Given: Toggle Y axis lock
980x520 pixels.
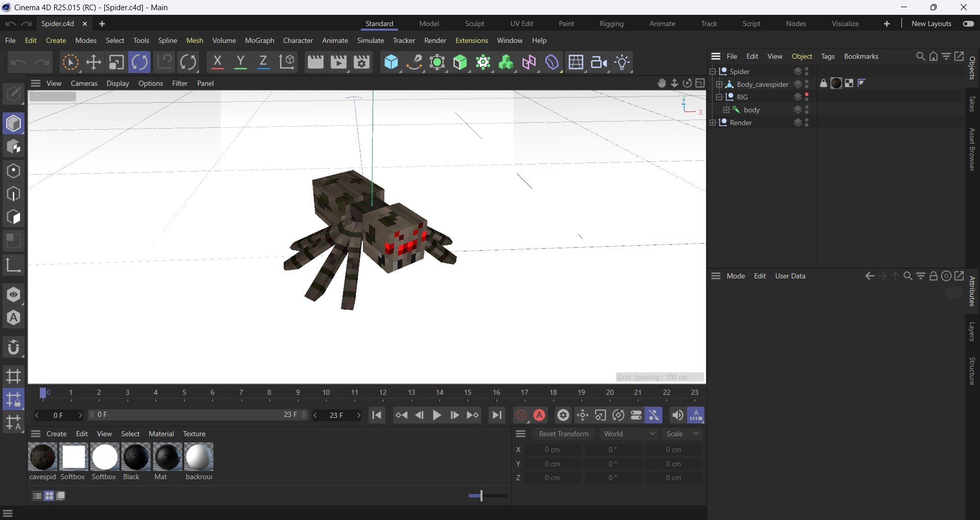Looking at the screenshot, I should (x=240, y=62).
